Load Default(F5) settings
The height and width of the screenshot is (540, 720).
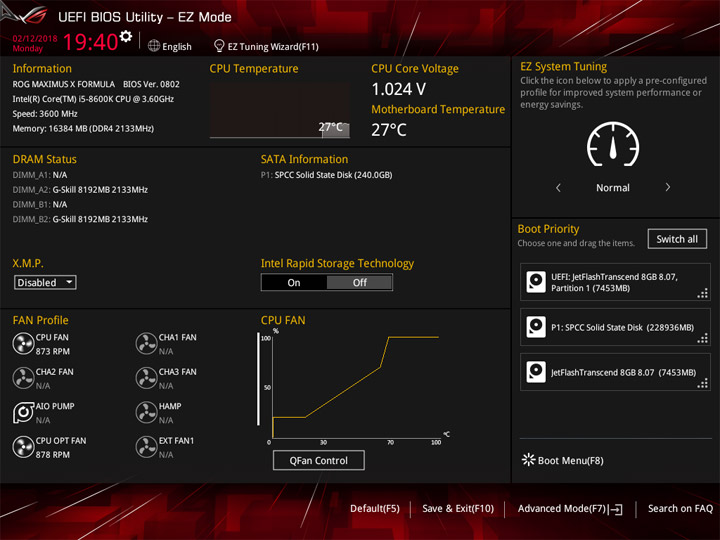click(375, 508)
